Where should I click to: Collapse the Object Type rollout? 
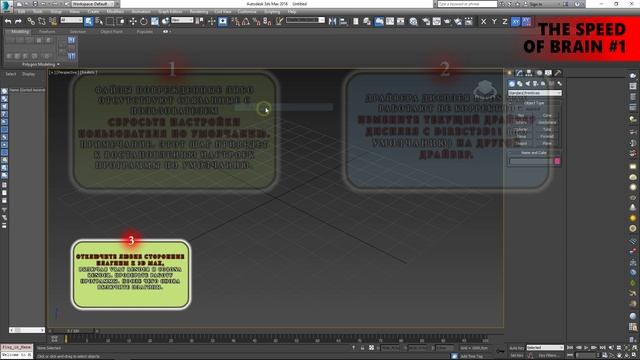534,103
